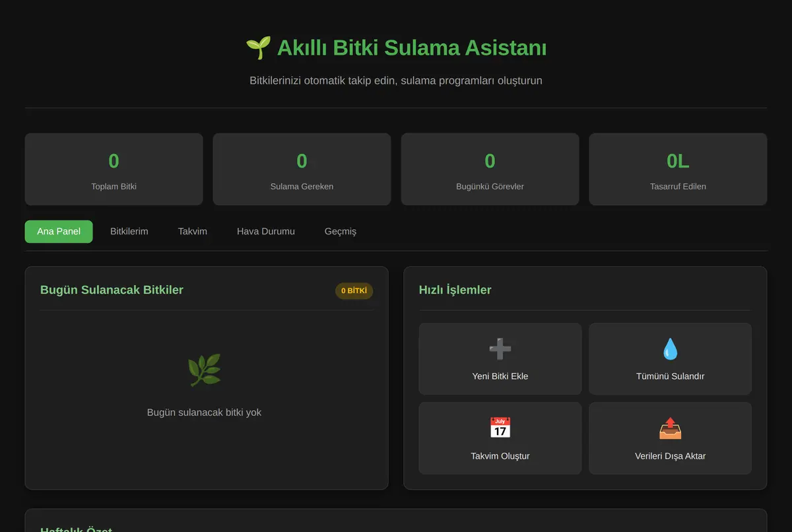
Task: Click the Tasarruf Edilen stat card
Action: coord(678,170)
